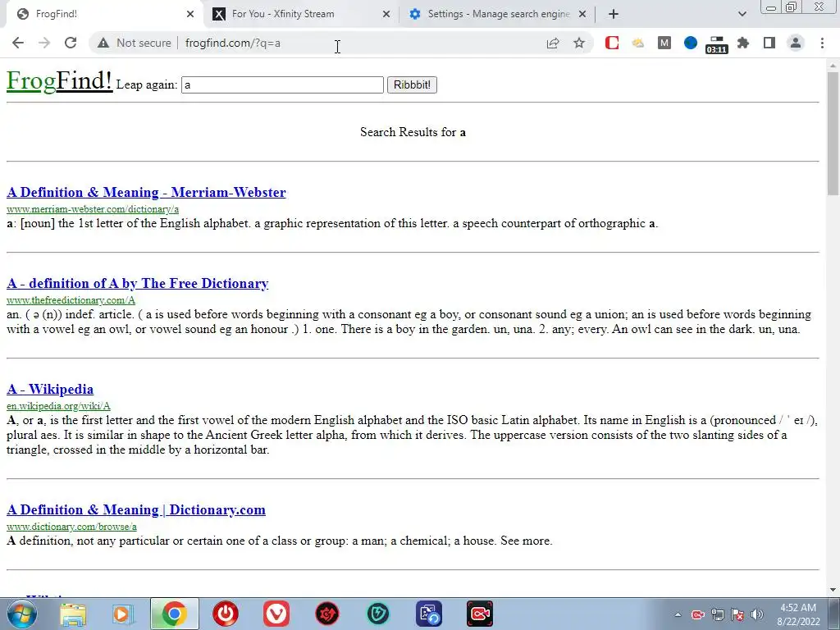
Task: Click the scrollbar up arrow
Action: click(833, 65)
